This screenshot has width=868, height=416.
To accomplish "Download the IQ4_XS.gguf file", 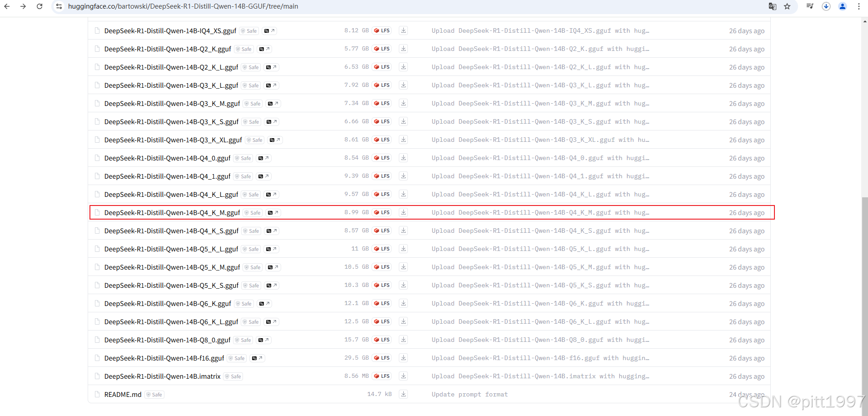I will pyautogui.click(x=403, y=30).
